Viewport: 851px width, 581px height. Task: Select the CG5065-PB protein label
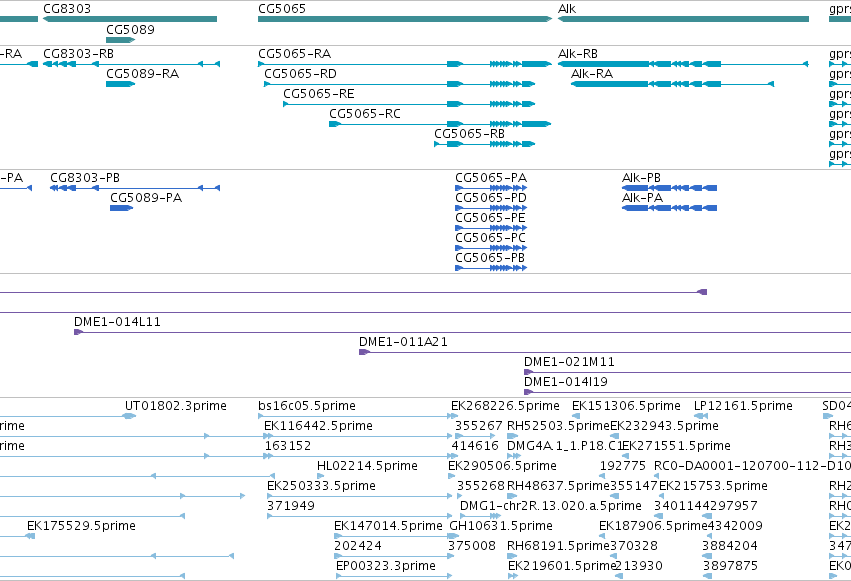pos(490,258)
